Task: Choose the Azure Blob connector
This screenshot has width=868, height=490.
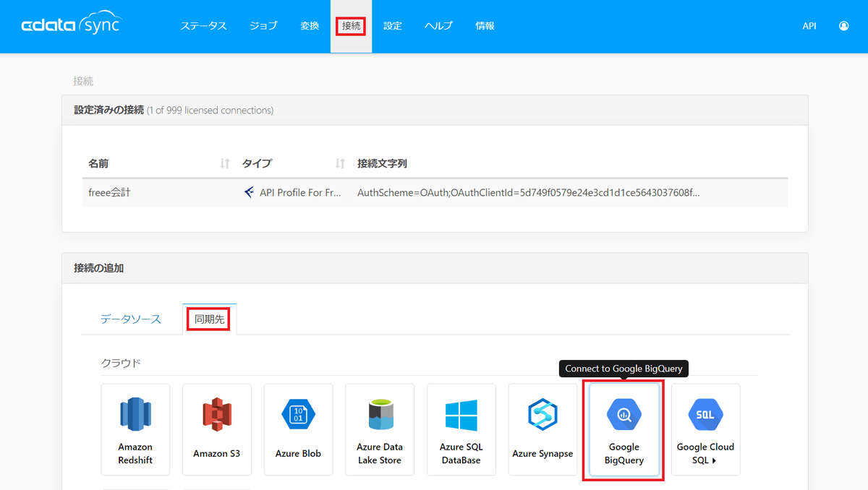Action: (x=298, y=429)
